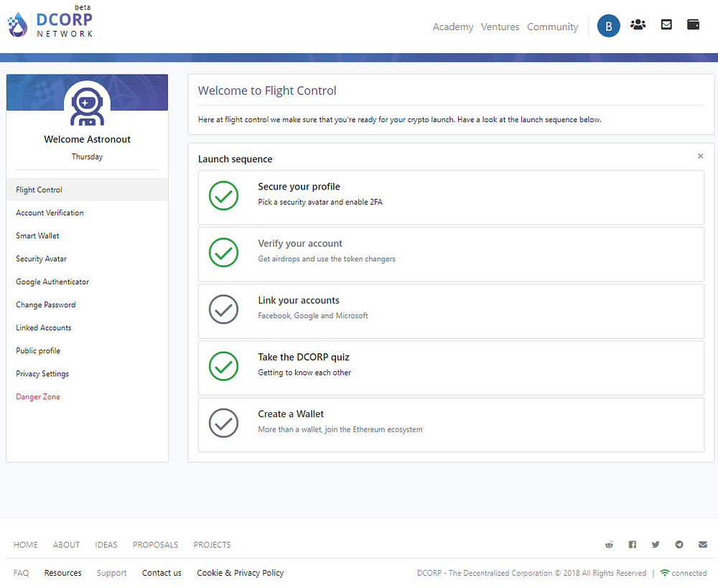Click HOME in footer navigation

tap(26, 544)
